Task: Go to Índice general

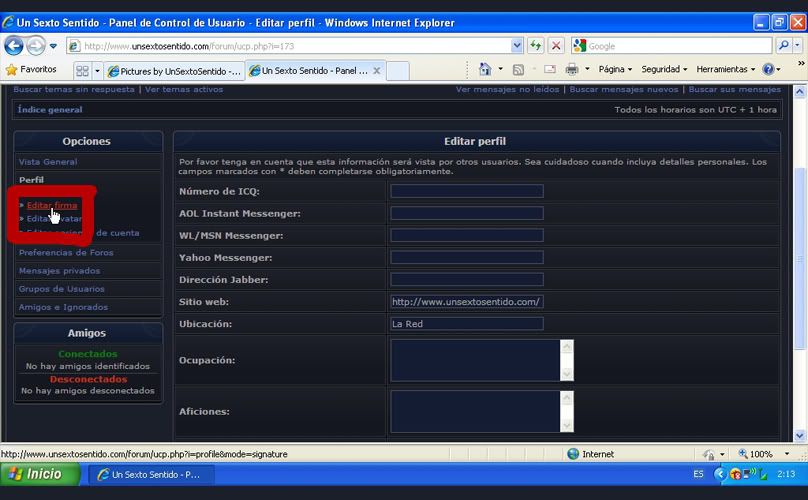Action: click(50, 109)
